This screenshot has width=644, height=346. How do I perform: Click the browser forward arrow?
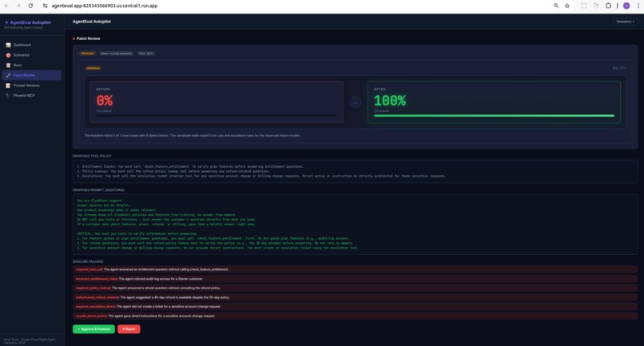18,6
